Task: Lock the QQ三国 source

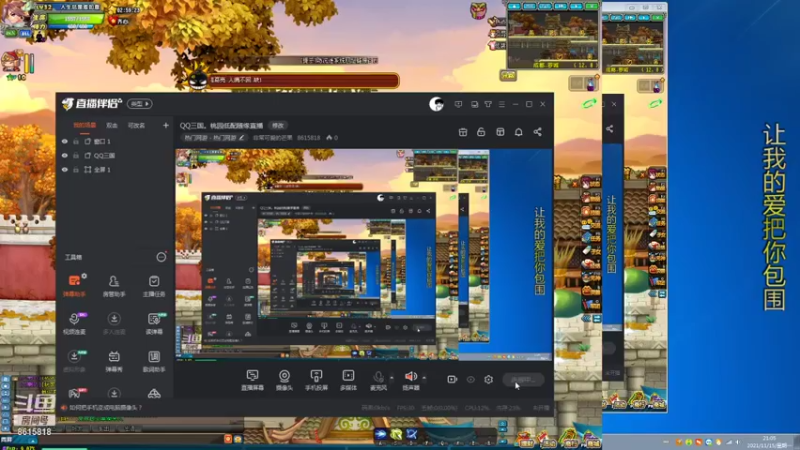Action: (76, 156)
